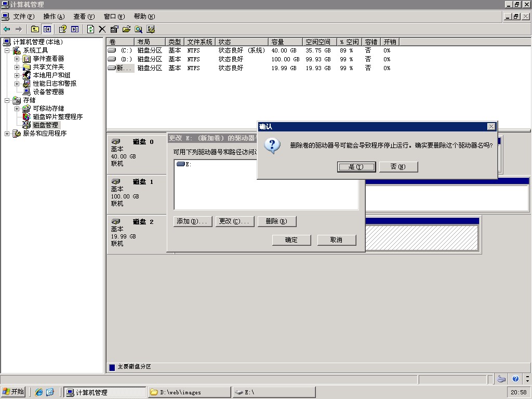Open Internet Explorer from quick launch
Viewport: 532px width, 399px height.
tap(39, 392)
